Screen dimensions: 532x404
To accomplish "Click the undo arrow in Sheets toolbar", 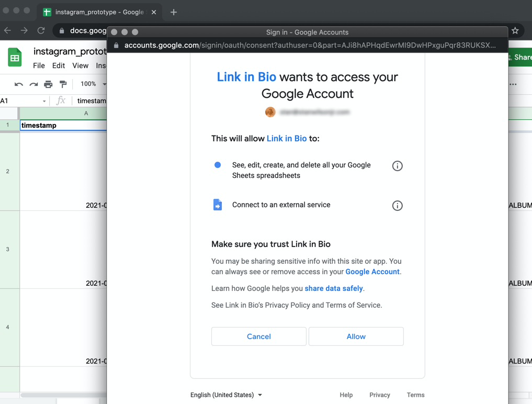I will pos(19,84).
